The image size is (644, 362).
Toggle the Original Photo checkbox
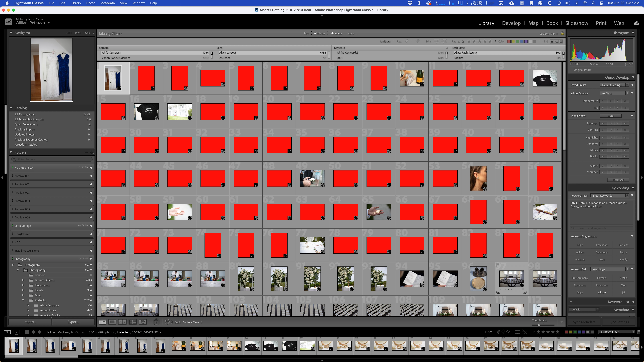tap(572, 70)
